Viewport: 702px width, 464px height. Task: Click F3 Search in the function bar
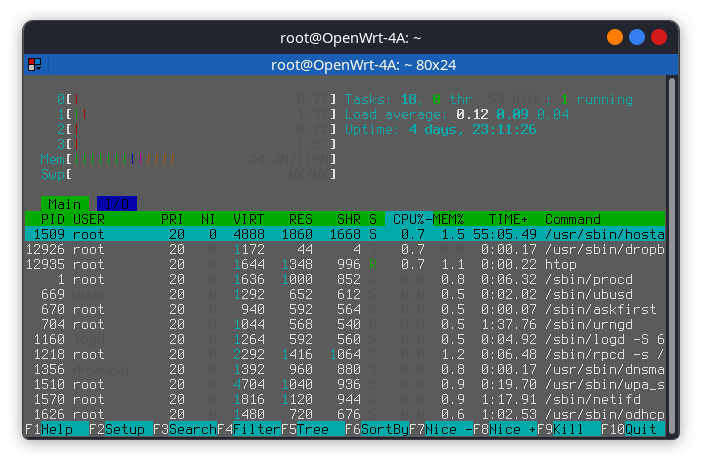pyautogui.click(x=185, y=429)
